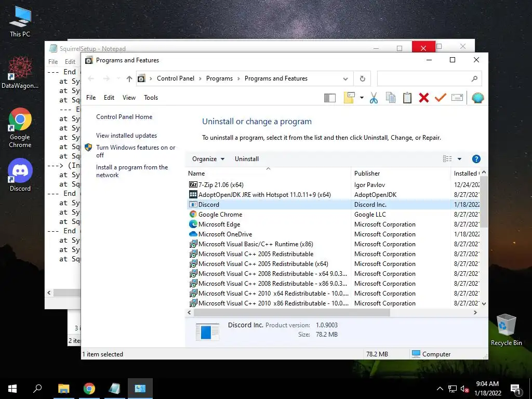Click the Back navigation arrow
532x399 pixels.
pos(91,79)
